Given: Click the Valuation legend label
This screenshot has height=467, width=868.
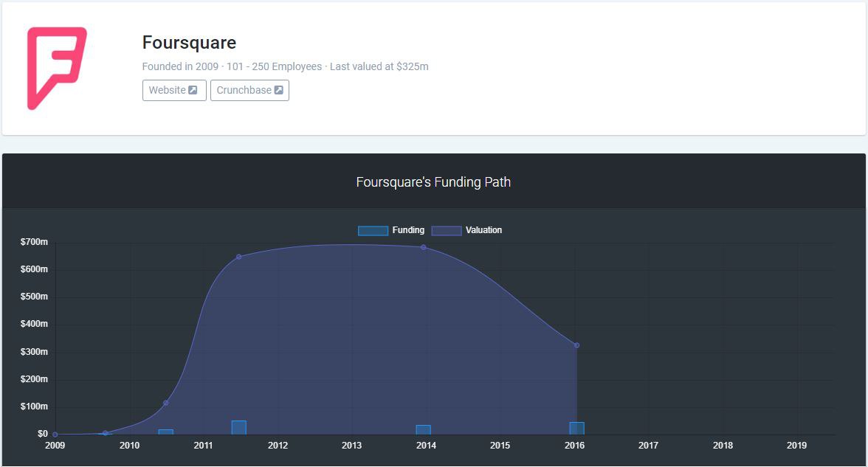Looking at the screenshot, I should (x=484, y=230).
